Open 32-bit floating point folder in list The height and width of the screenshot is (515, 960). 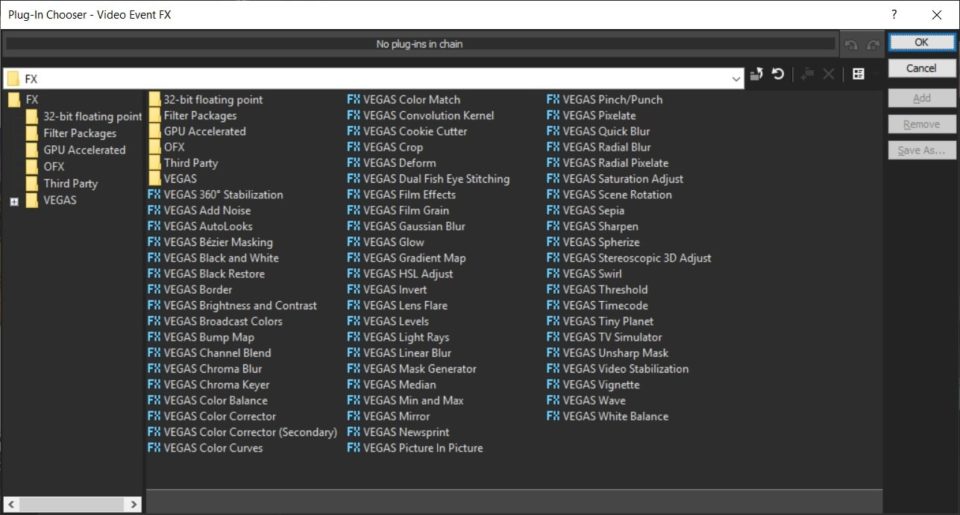206,100
